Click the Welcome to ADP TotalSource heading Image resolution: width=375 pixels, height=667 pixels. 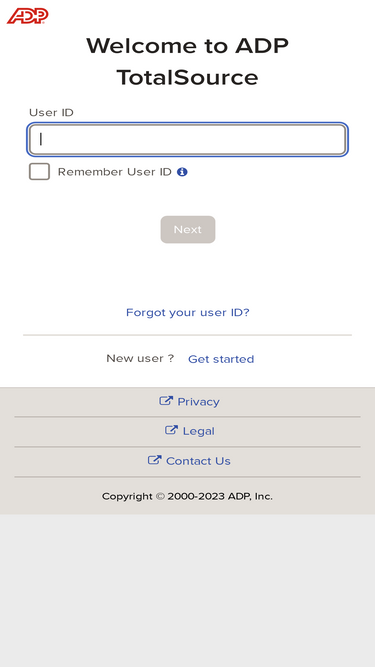188,62
